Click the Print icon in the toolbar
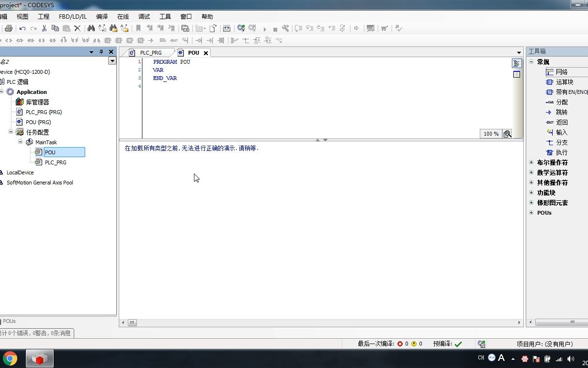This screenshot has width=588, height=368. pos(8,28)
